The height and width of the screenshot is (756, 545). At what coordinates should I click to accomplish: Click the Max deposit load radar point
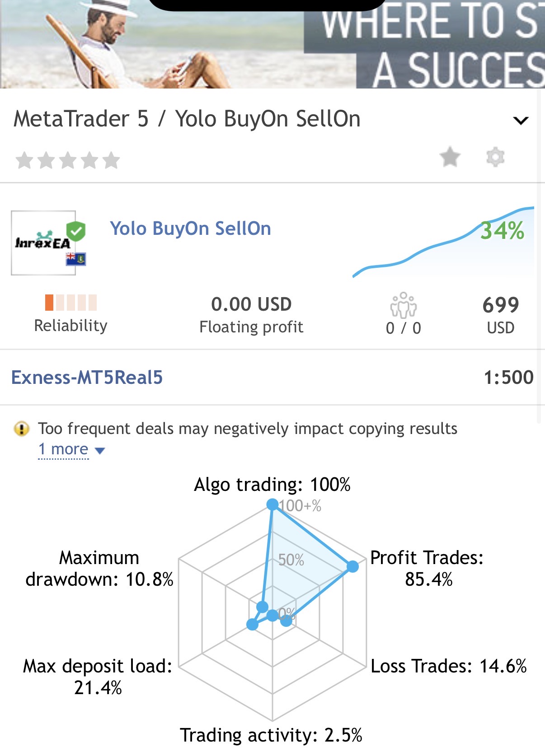pos(252,625)
